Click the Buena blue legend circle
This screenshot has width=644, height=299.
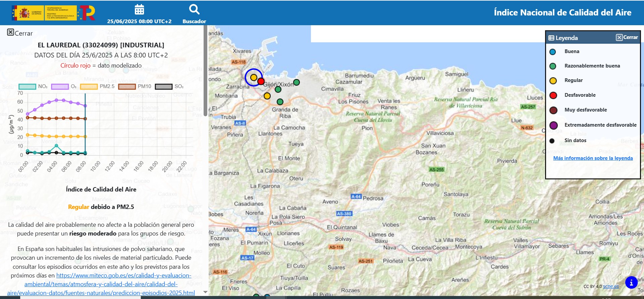point(553,52)
